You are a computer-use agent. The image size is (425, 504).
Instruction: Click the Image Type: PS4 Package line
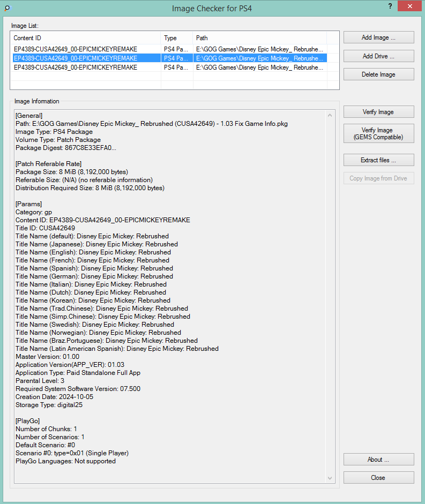point(54,132)
